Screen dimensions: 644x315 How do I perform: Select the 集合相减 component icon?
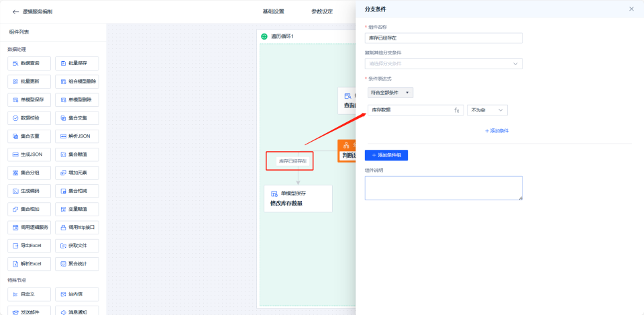pyautogui.click(x=63, y=191)
